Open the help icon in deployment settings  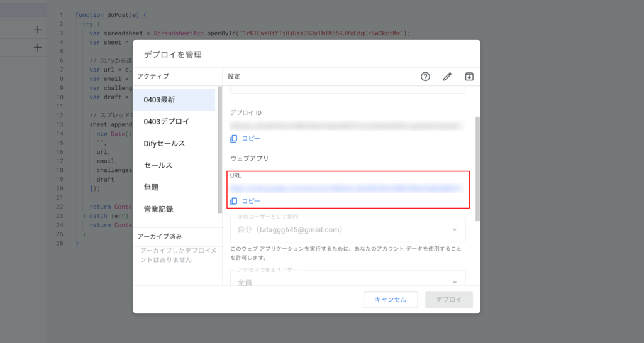click(x=425, y=77)
